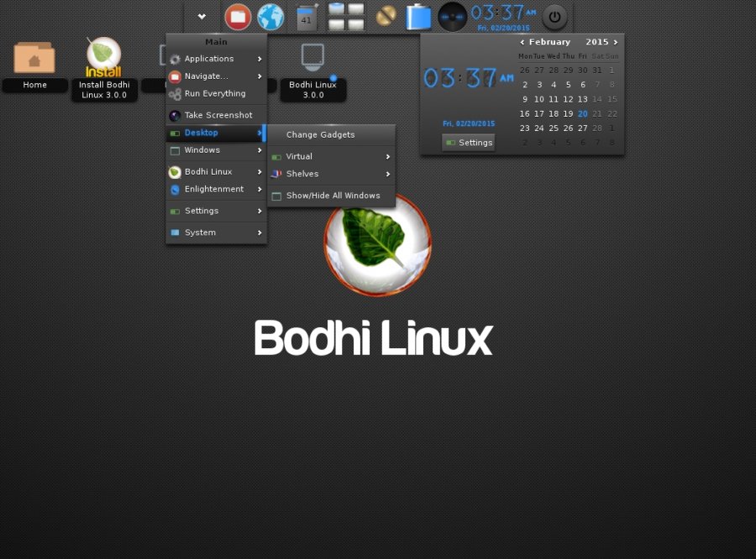Expand arrow beside Shelves entry
Screen dimensions: 756x559
[x=387, y=174]
